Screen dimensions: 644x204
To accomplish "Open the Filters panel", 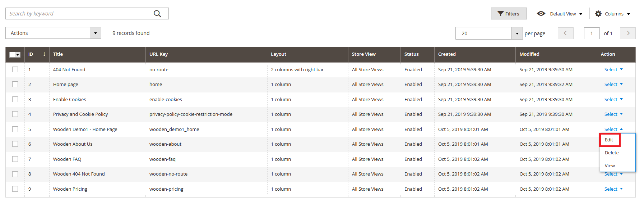I will (509, 14).
